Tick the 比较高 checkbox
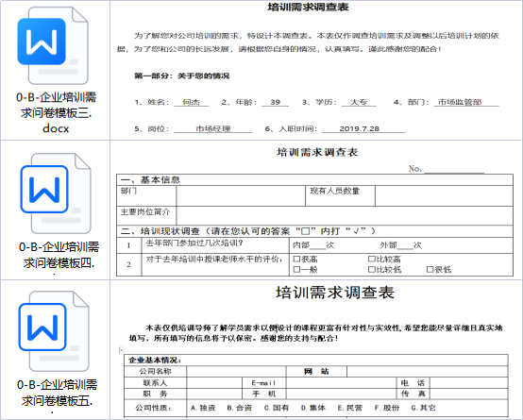The image size is (523, 420). tap(371, 259)
